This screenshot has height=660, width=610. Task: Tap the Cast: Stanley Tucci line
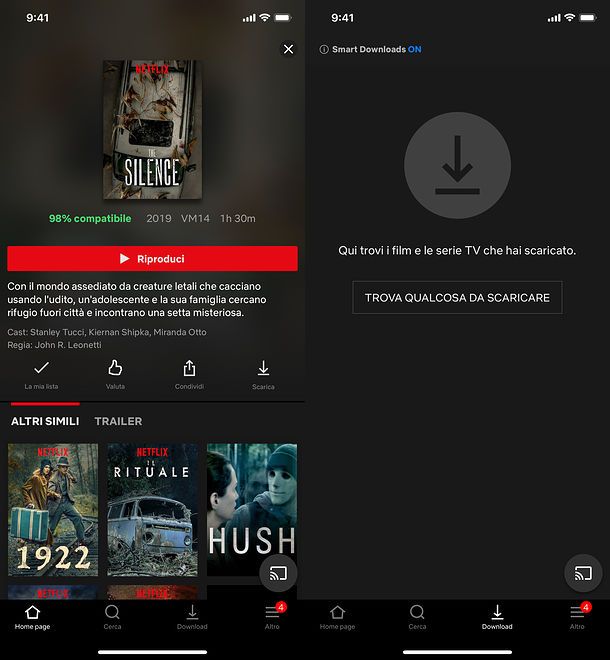coord(107,332)
